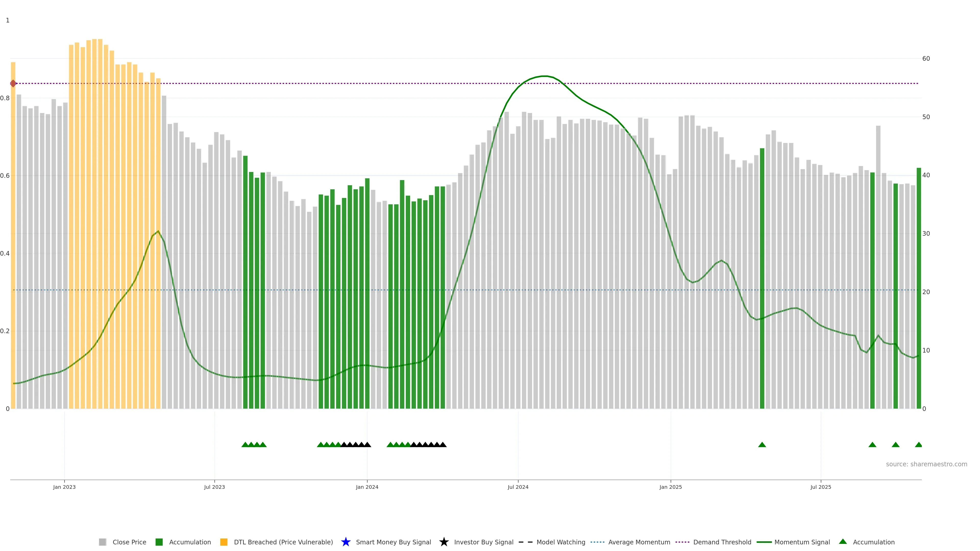Click the Jul 2025 axis tick label

click(820, 487)
